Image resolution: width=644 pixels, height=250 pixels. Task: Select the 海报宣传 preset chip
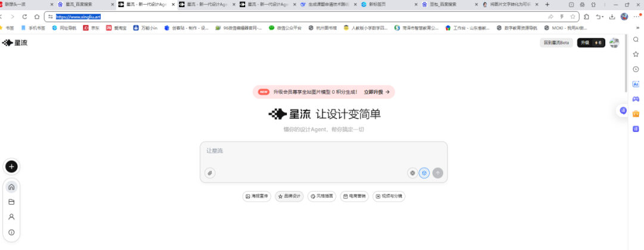tap(256, 196)
